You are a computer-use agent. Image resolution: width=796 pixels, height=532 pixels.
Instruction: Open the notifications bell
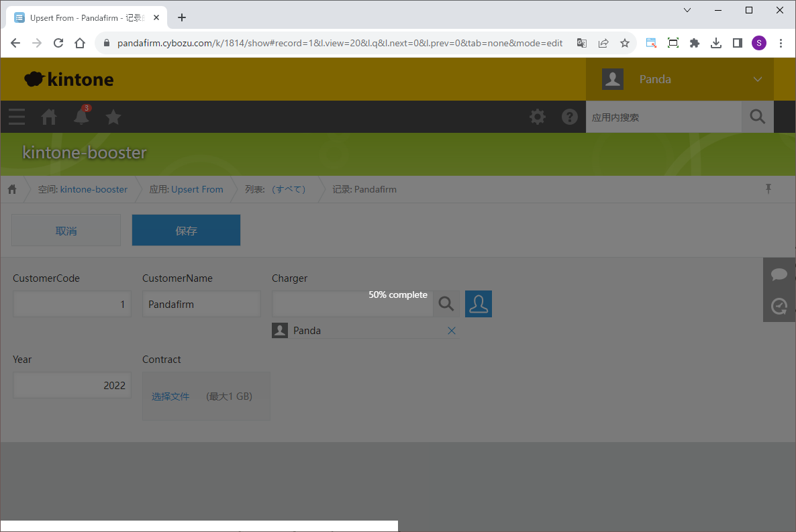(x=81, y=117)
